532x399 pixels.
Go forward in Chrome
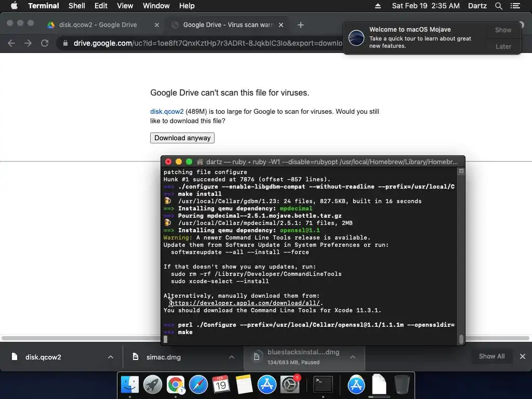[x=28, y=43]
